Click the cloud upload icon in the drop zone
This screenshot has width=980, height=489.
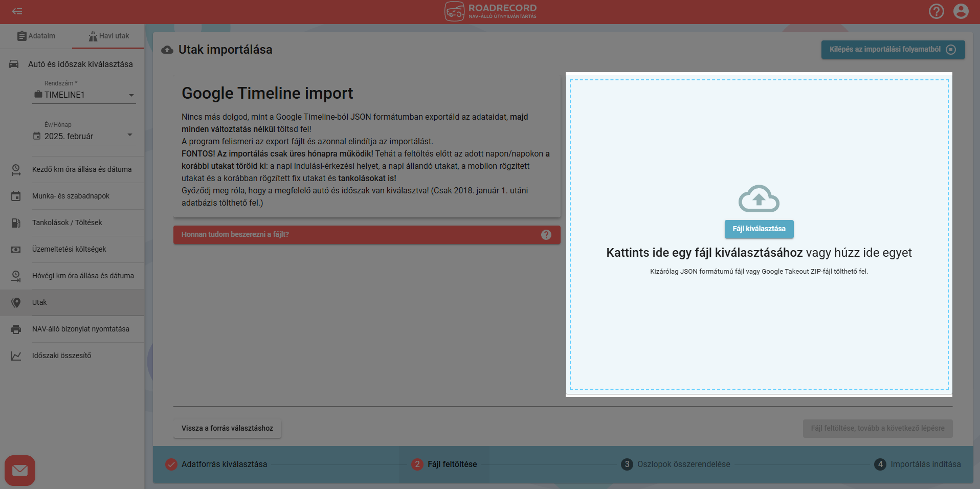(x=759, y=198)
